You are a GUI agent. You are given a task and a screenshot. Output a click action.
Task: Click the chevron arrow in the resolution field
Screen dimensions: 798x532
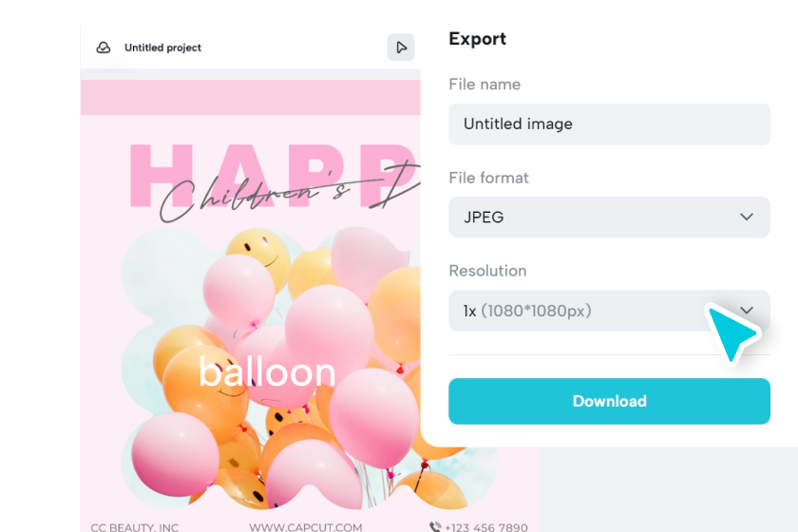(x=746, y=310)
